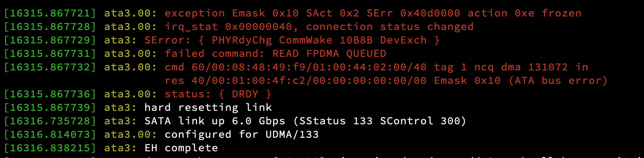Viewport: 644px width, 158px height.
Task: Click 'DevExch' in the SError line
Action: [x=403, y=40]
